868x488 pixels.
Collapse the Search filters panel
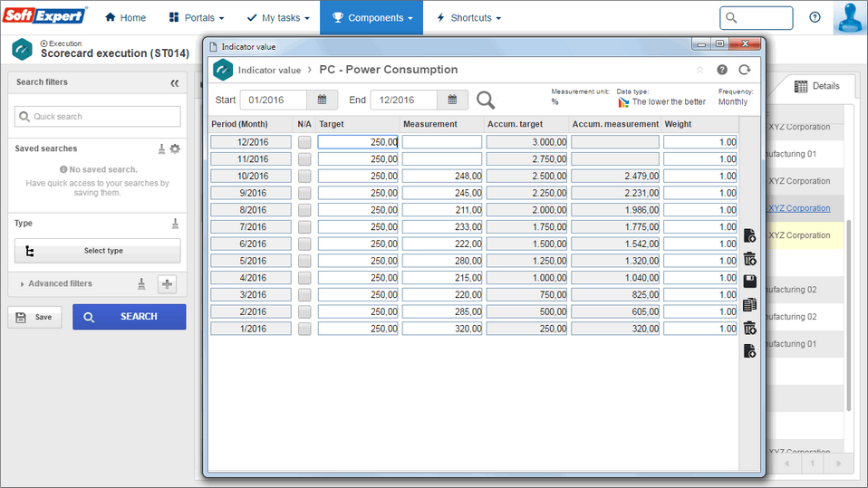coord(174,83)
